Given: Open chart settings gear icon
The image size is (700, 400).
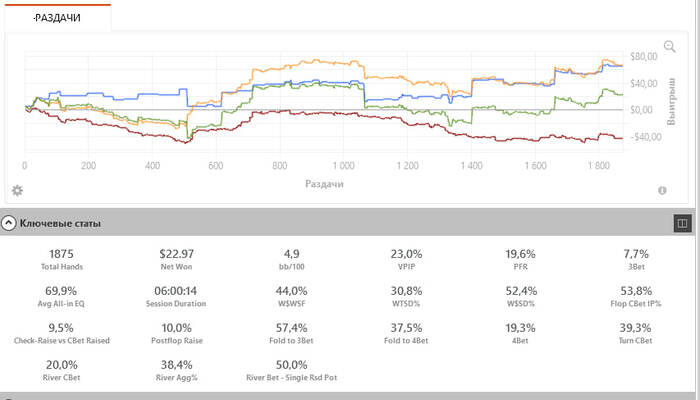Looking at the screenshot, I should pyautogui.click(x=16, y=190).
